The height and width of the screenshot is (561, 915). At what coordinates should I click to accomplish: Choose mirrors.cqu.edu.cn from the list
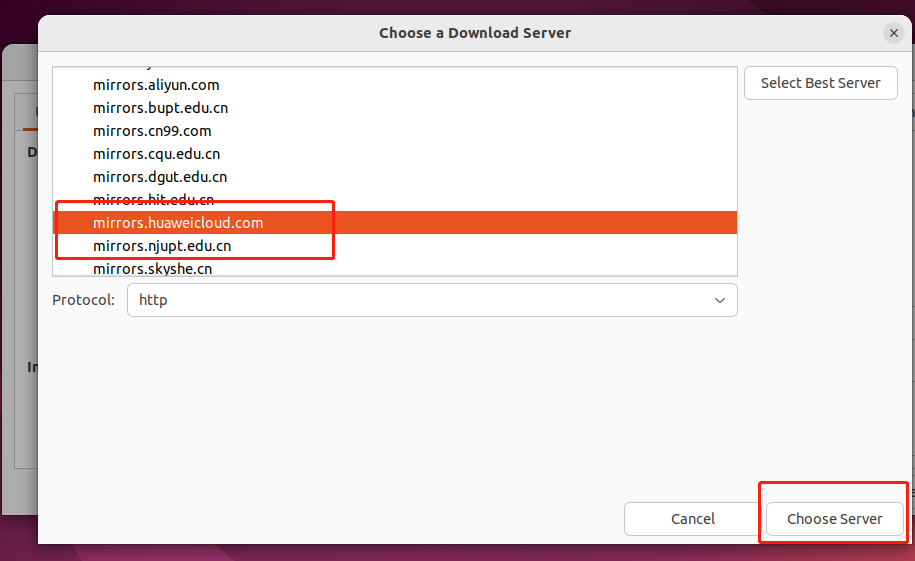coord(156,154)
